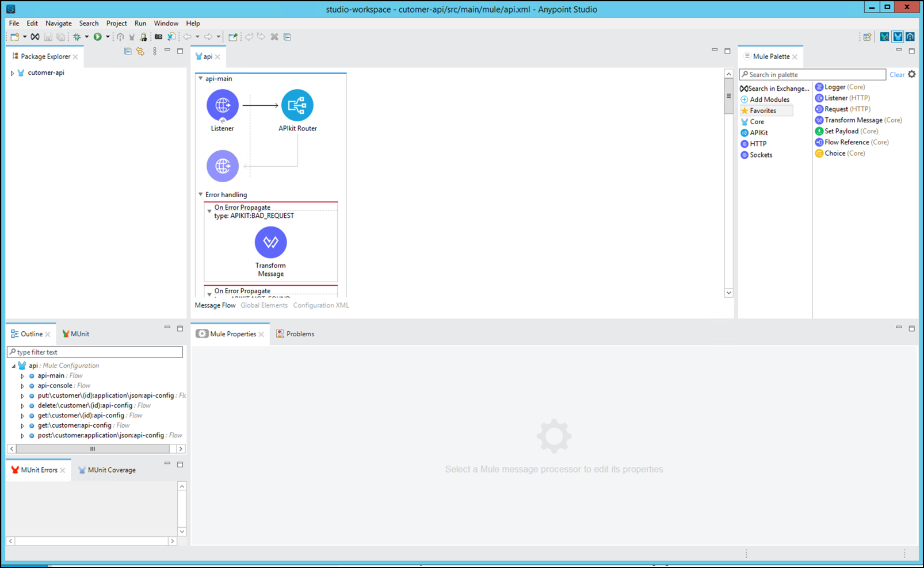Pick Choice (Core) from the palette
The width and height of the screenshot is (924, 568).
coord(840,153)
